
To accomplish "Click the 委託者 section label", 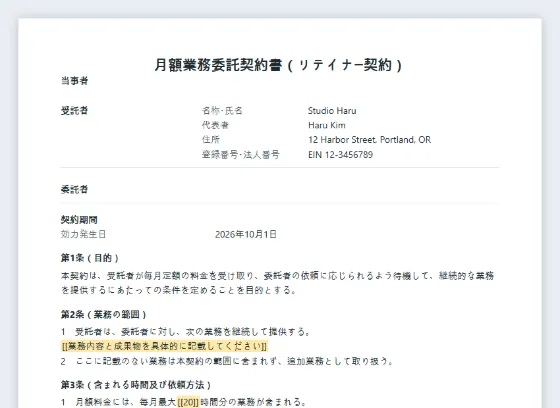I will click(74, 189).
